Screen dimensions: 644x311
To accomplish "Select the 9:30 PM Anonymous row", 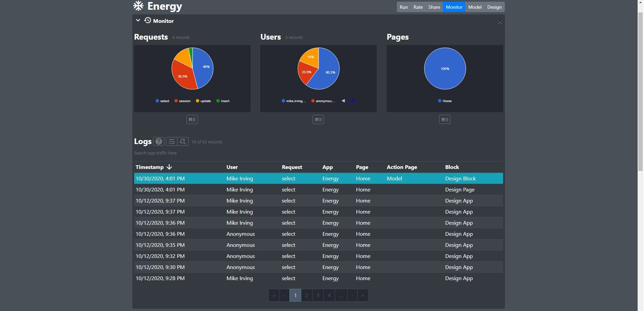I will (319, 267).
